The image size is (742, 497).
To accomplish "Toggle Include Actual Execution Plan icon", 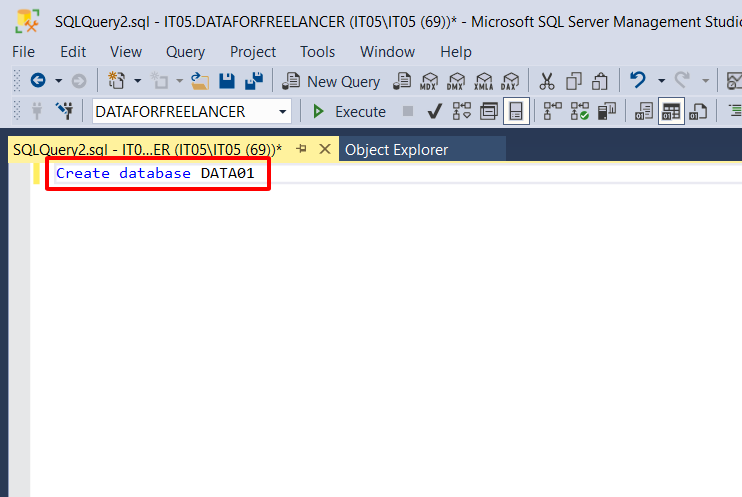I will tap(552, 111).
